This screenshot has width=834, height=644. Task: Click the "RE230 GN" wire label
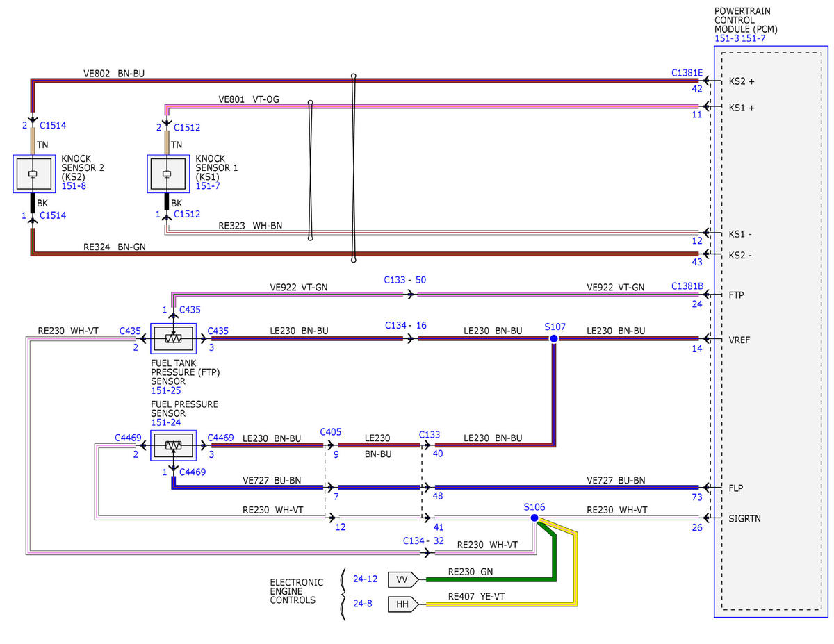click(x=472, y=572)
